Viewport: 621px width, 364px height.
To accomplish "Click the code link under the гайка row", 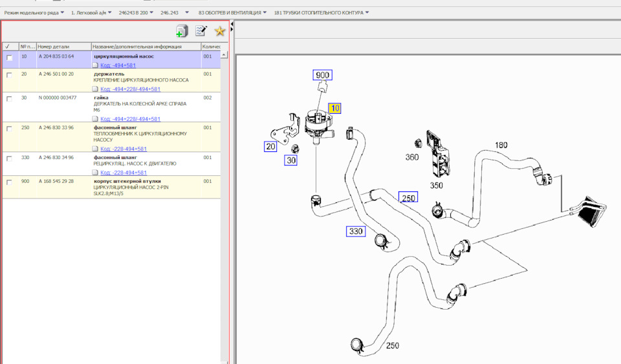I will (131, 119).
